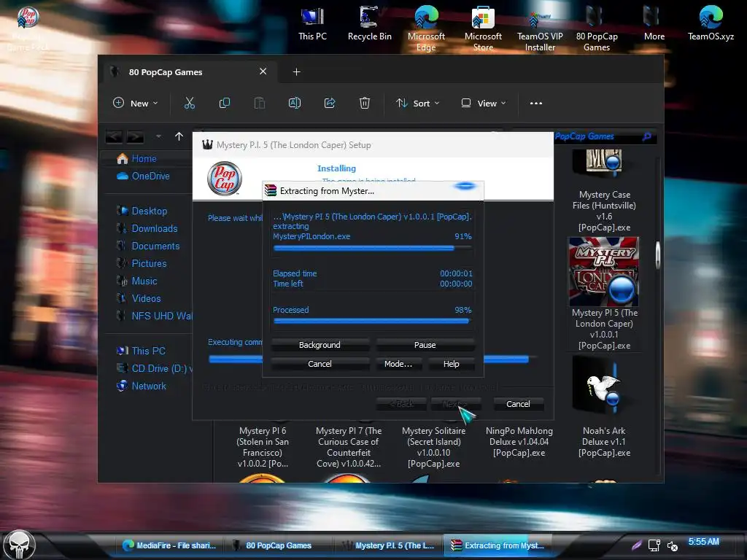Open Music in navigation pane

coord(137,281)
